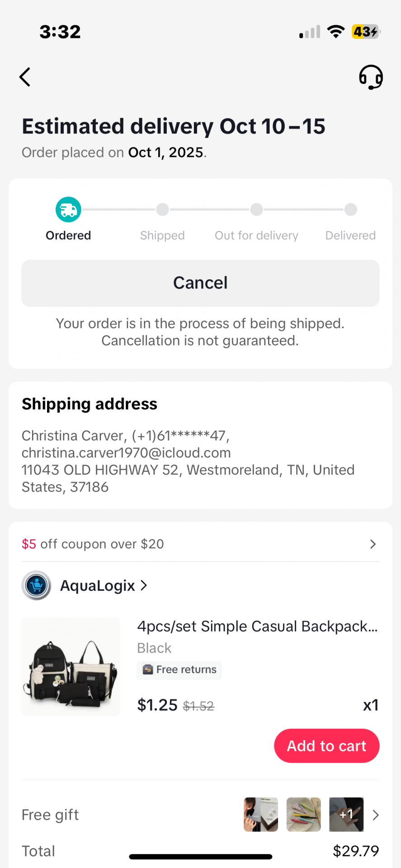Tap the cellular signal bars icon
The height and width of the screenshot is (868, 401).
pos(310,32)
